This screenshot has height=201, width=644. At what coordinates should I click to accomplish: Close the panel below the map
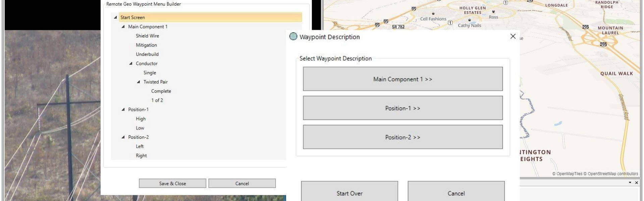(636, 183)
